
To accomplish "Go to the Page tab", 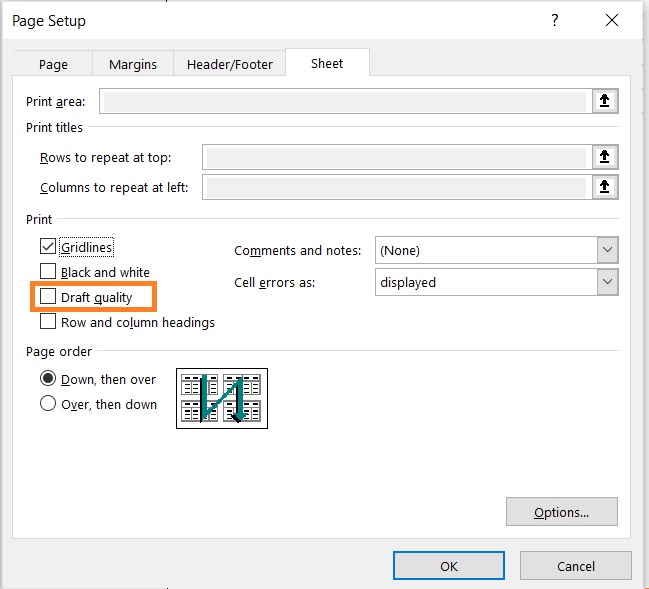I will coord(53,64).
